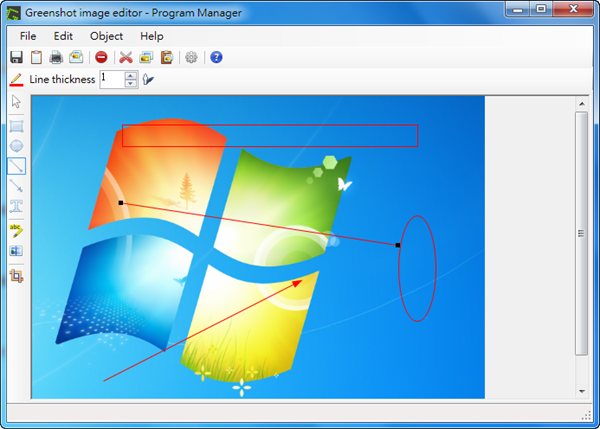The width and height of the screenshot is (600, 429).
Task: Open the File menu
Action: [x=28, y=36]
